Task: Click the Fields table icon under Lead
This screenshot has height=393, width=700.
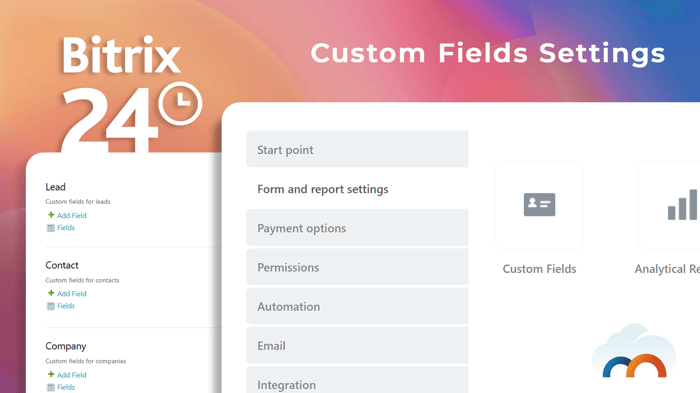Action: pos(51,228)
